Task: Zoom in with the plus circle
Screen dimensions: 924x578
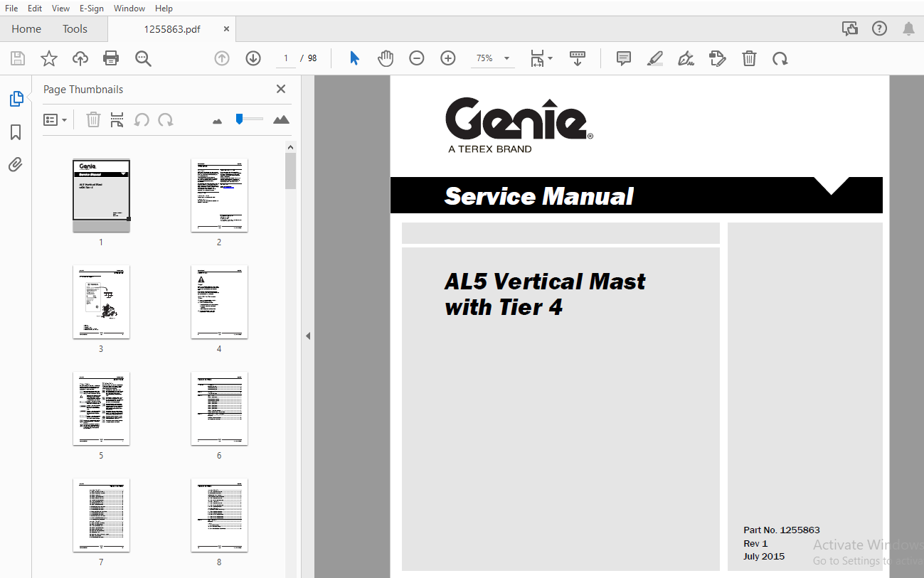Action: tap(448, 58)
